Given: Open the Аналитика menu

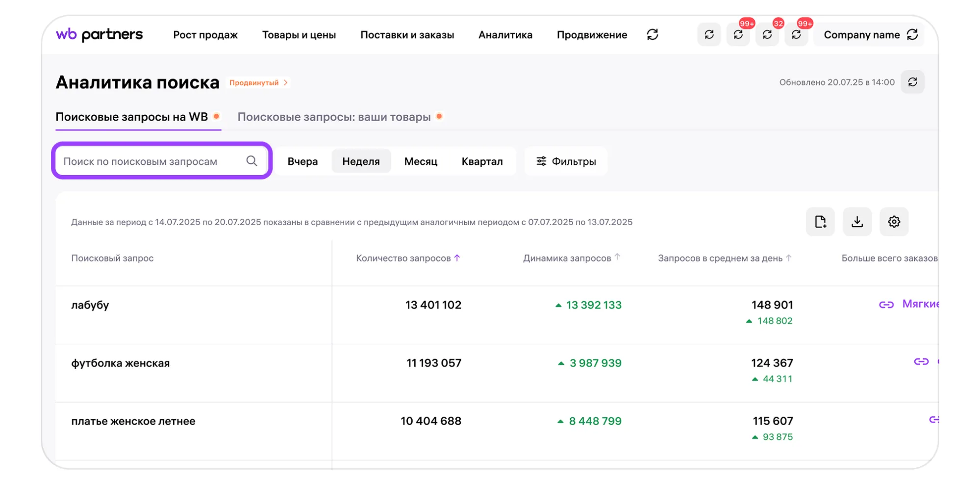Looking at the screenshot, I should point(505,35).
